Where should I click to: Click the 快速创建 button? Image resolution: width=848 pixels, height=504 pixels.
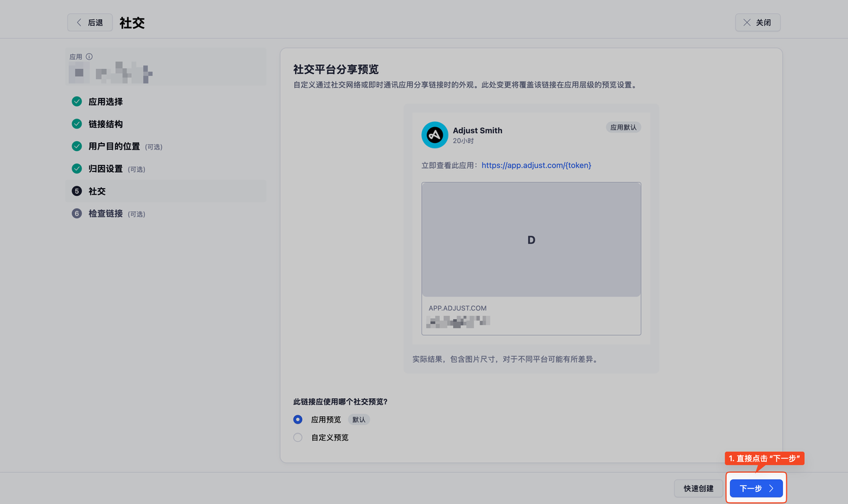tap(698, 488)
